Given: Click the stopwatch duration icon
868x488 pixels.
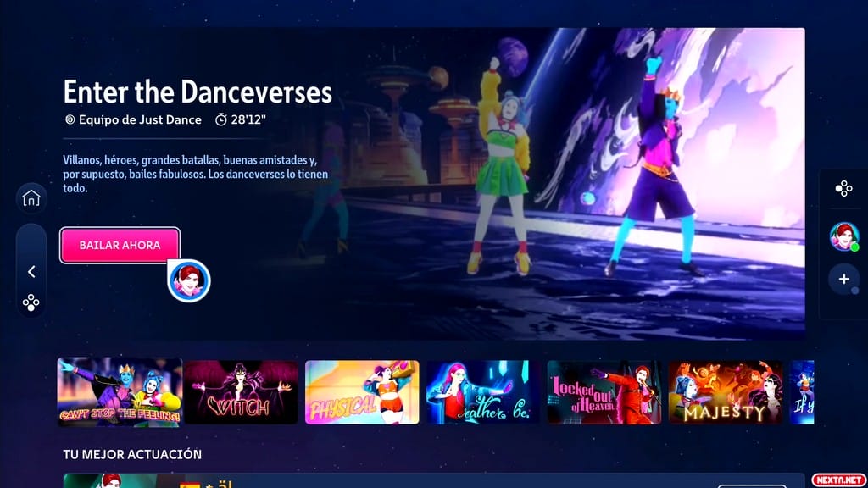Looking at the screenshot, I should tap(221, 120).
